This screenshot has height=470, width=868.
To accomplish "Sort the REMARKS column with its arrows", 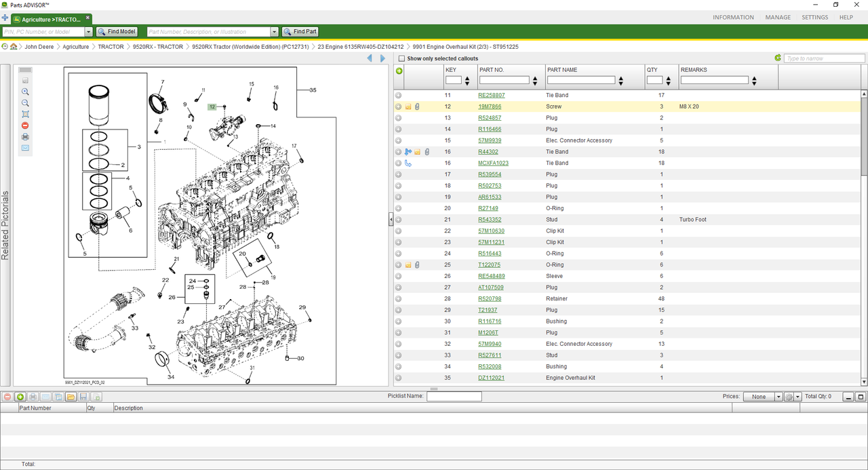I will click(755, 81).
